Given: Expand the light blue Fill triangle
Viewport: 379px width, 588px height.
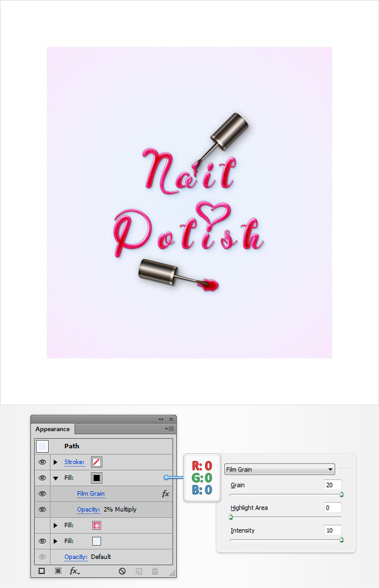Looking at the screenshot, I should [56, 541].
